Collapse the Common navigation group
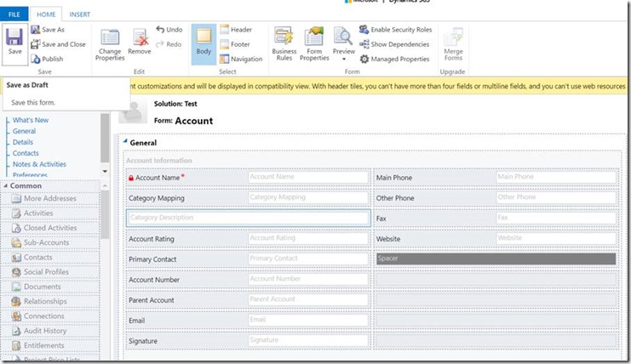The width and height of the screenshot is (631, 364). (6, 185)
